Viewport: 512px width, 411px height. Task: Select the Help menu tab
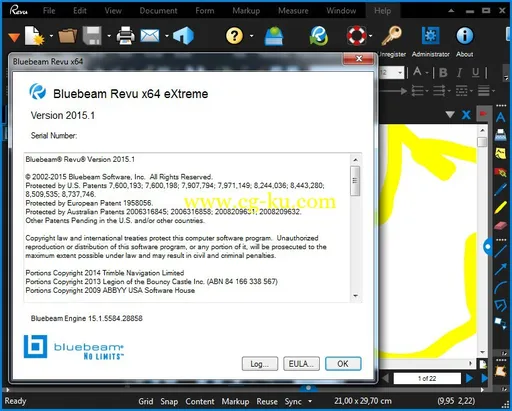click(x=382, y=11)
